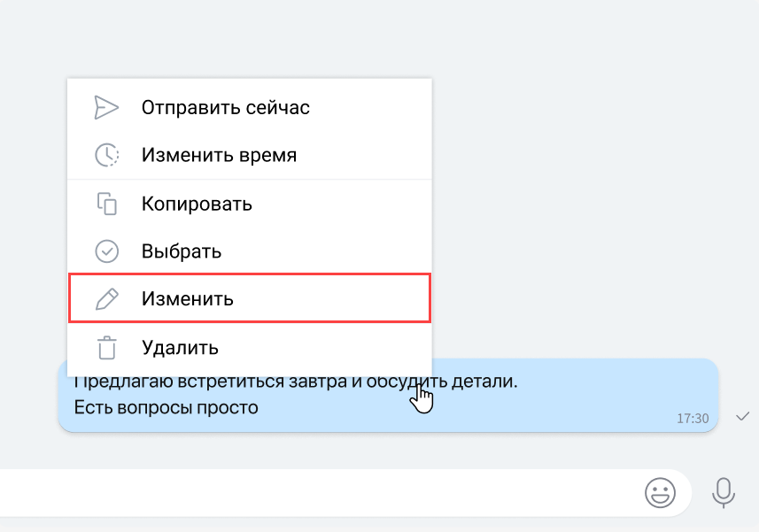Screen dimensions: 759x532
Task: Select the "Изменить время" menu entry
Action: [x=219, y=155]
